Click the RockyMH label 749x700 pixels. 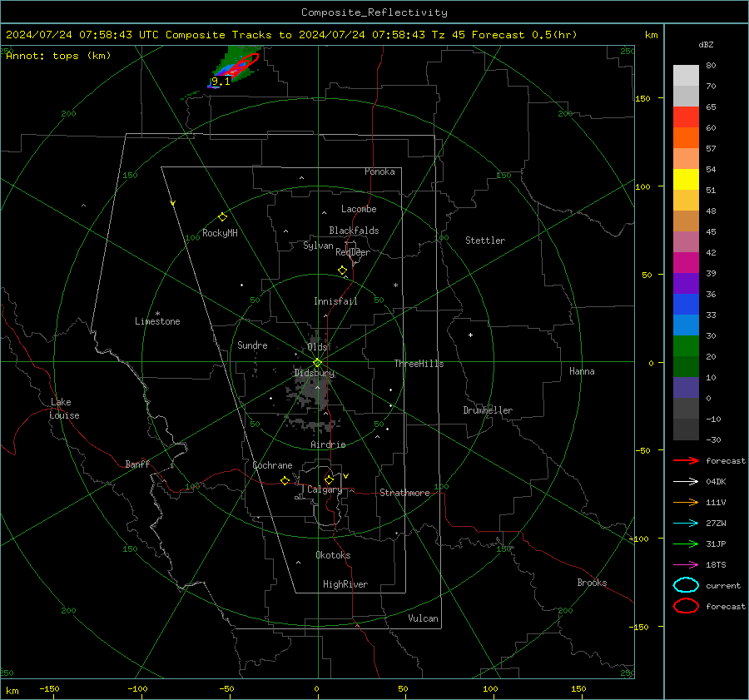(x=220, y=233)
